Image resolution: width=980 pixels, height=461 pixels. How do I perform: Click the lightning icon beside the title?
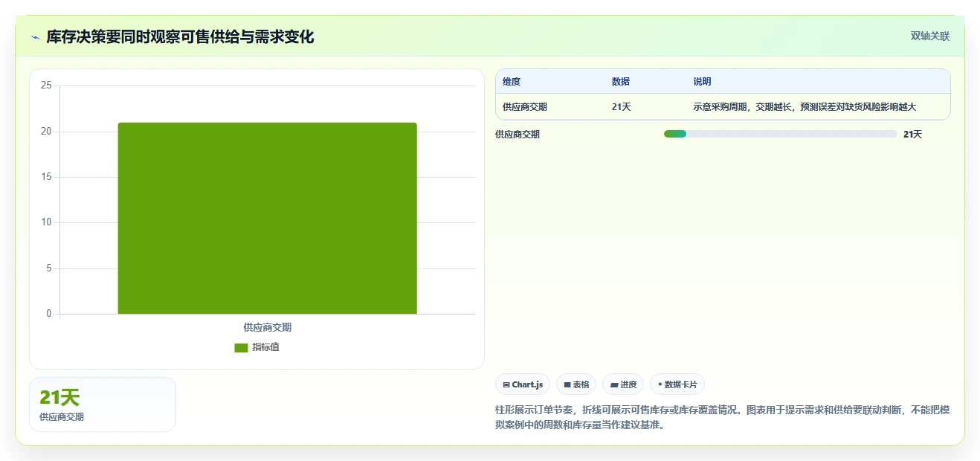click(x=35, y=36)
